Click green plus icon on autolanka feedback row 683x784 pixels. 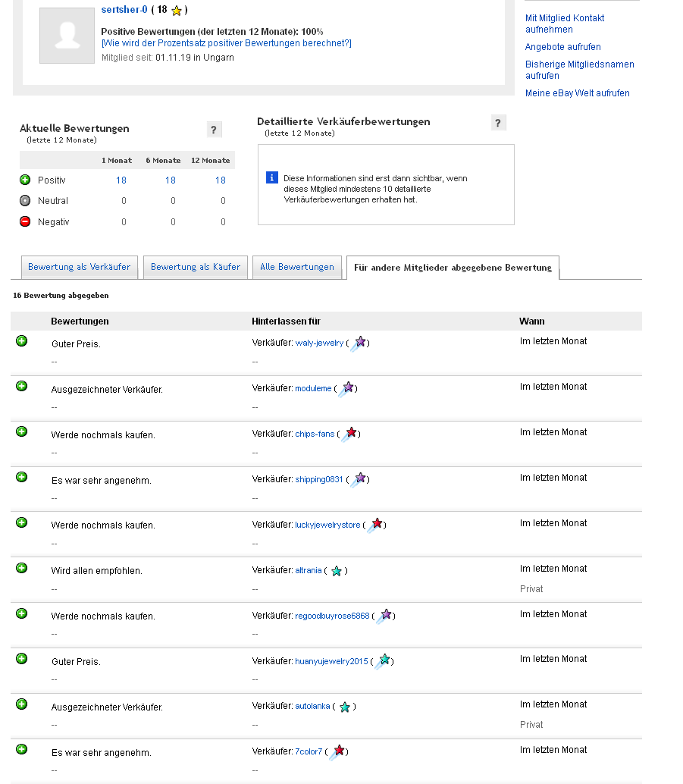(x=21, y=704)
